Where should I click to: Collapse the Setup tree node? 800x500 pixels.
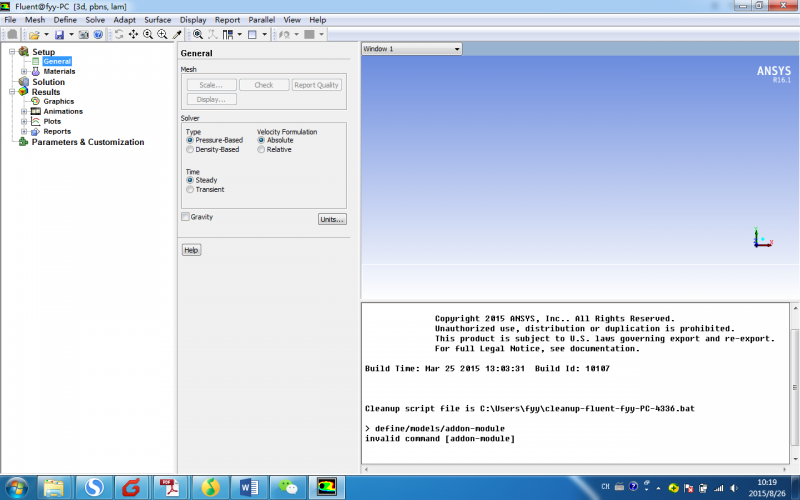12,52
